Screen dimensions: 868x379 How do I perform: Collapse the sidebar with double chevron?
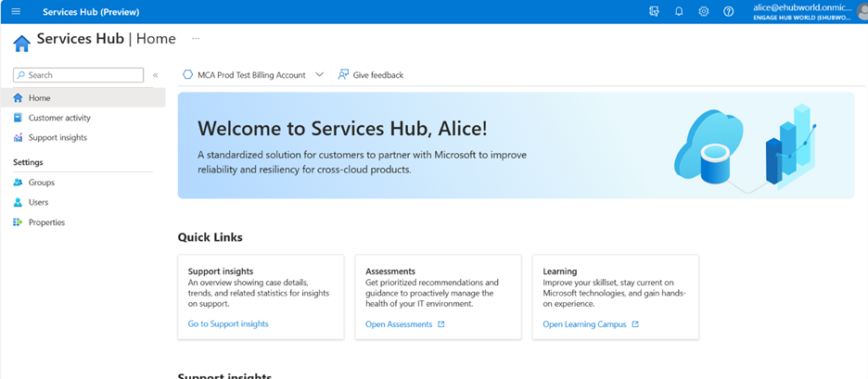coord(156,75)
